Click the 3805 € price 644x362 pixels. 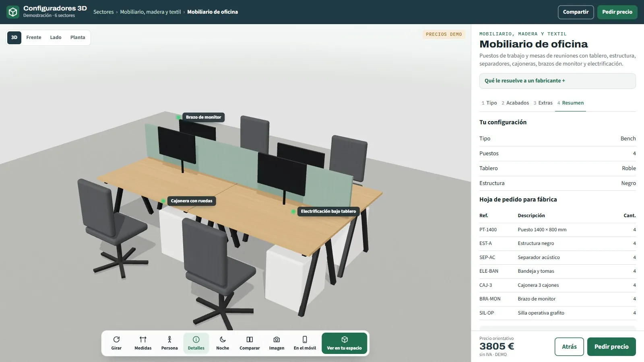[497, 346]
